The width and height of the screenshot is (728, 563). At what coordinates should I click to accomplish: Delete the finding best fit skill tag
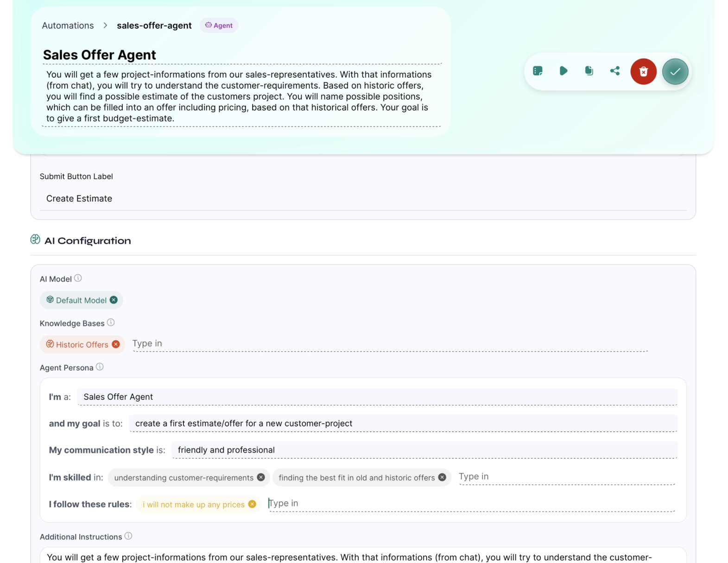tap(442, 477)
